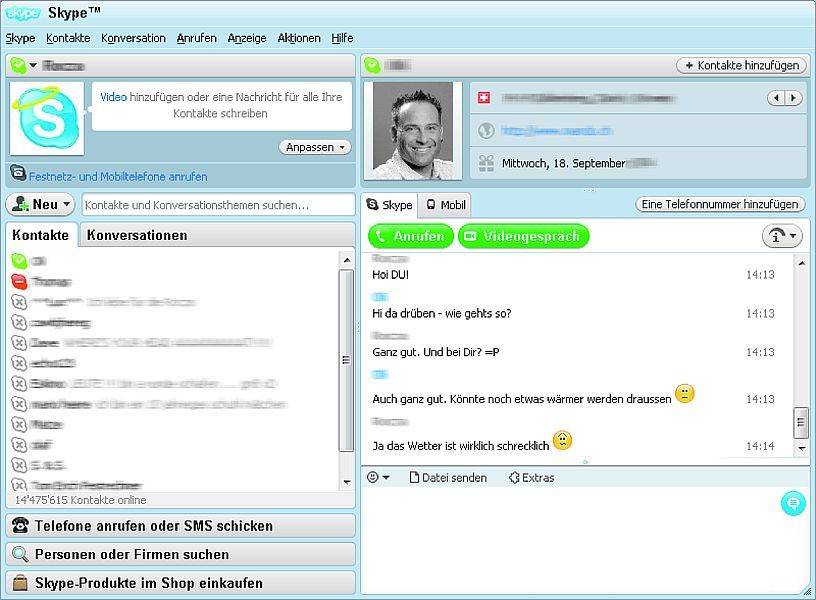Click the 14:14 message timestamp
Screen dimensions: 816x600
point(760,446)
